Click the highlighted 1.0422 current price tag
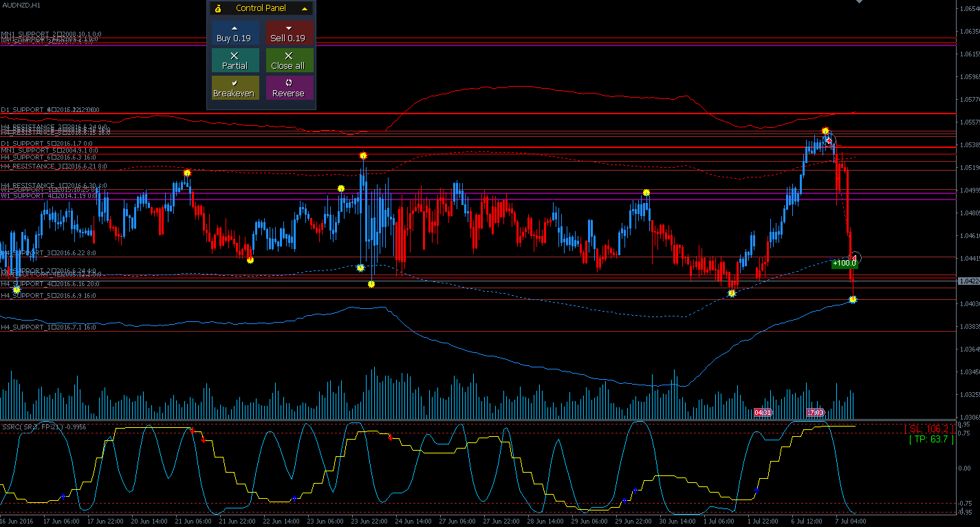 [x=968, y=281]
